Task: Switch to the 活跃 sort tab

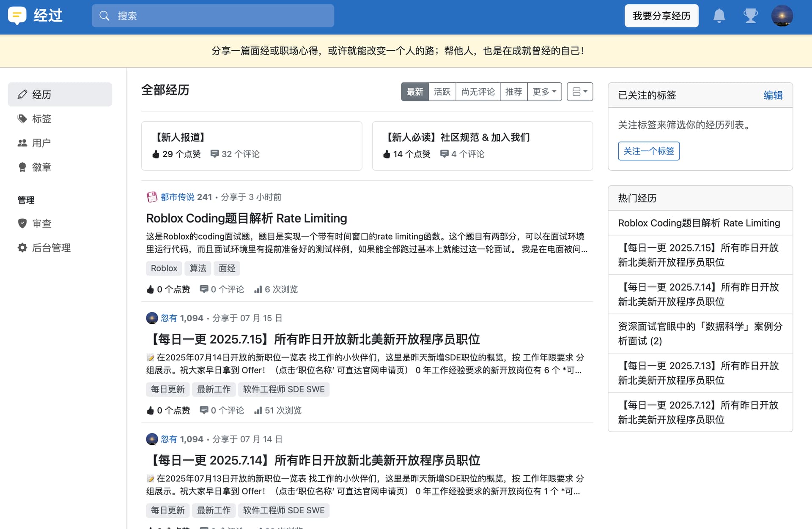Action: click(x=442, y=92)
